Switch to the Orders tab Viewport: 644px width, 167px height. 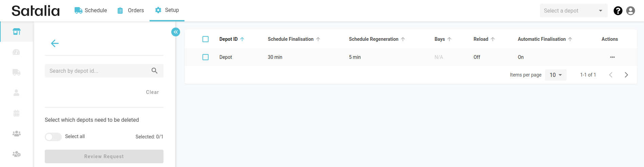pyautogui.click(x=131, y=11)
